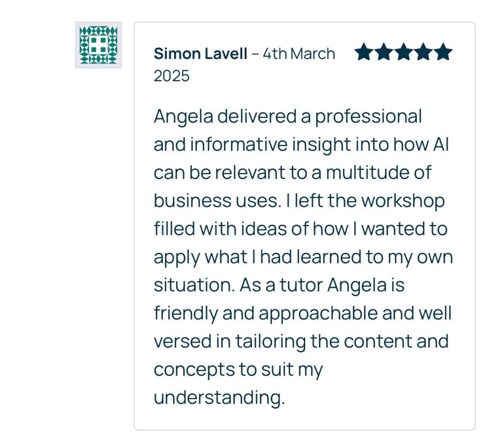Click the first star in the rating
This screenshot has height=446, width=504.
tap(364, 52)
